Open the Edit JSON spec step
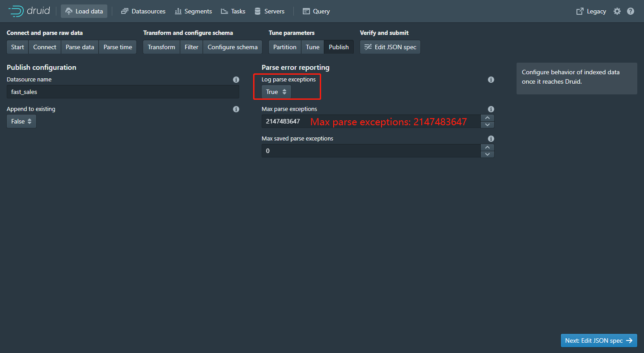This screenshot has height=353, width=644. pyautogui.click(x=390, y=47)
